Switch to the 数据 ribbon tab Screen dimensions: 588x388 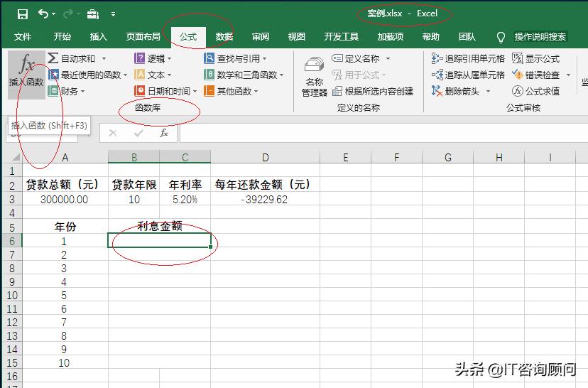pyautogui.click(x=224, y=37)
